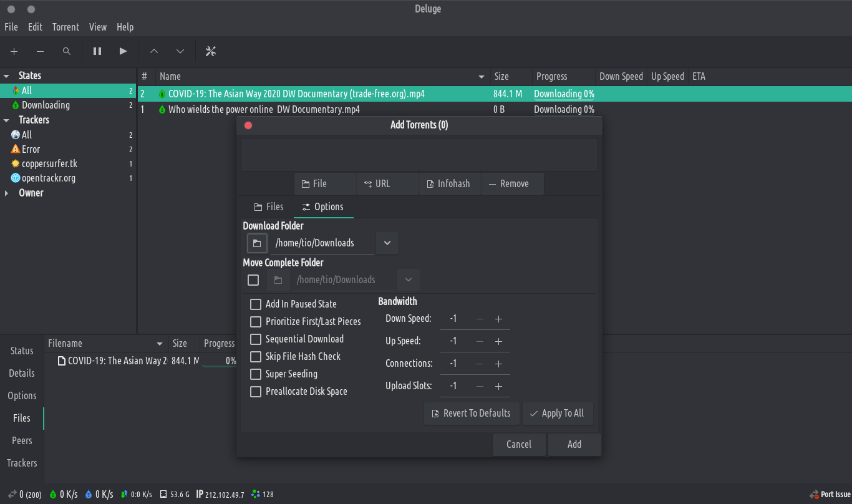Collapse the Trackers section
Image resolution: width=852 pixels, height=504 pixels.
pyautogui.click(x=6, y=120)
